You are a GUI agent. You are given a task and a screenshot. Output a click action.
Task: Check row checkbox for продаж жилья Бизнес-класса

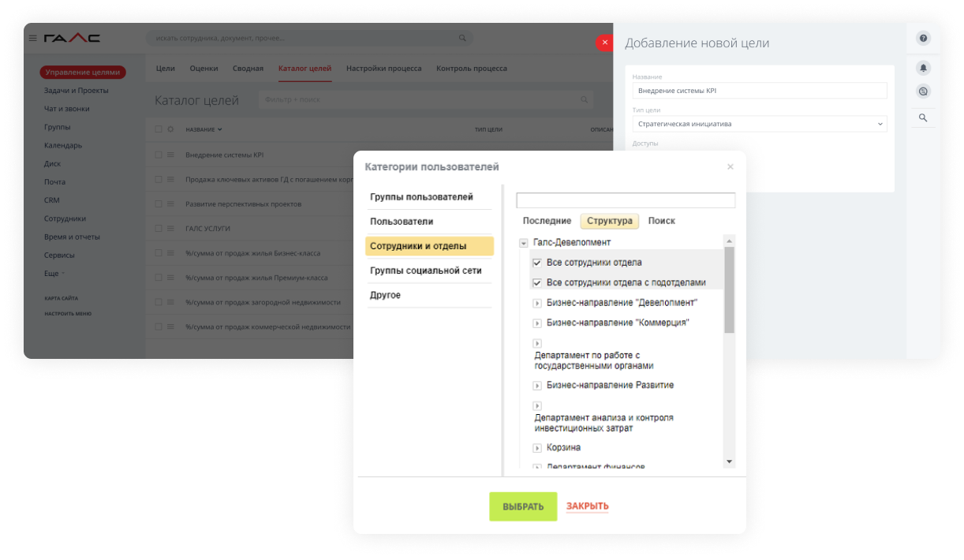pos(159,252)
